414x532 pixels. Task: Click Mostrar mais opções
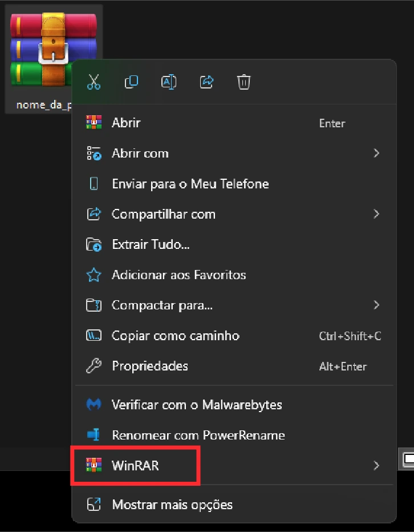[172, 505]
